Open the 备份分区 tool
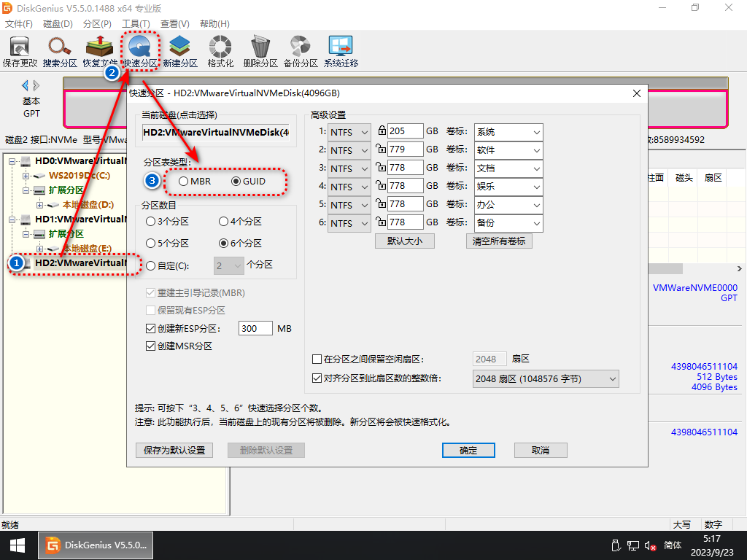747x560 pixels. [x=301, y=51]
